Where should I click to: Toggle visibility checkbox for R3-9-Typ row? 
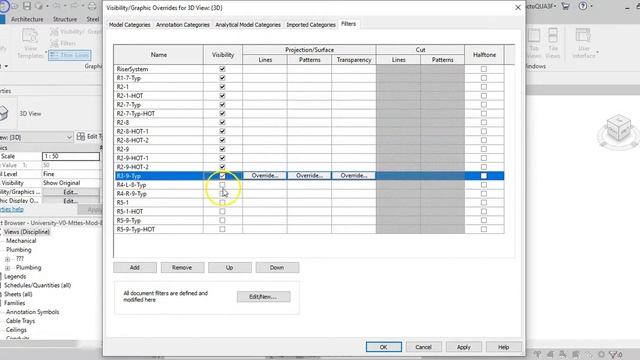coord(222,176)
